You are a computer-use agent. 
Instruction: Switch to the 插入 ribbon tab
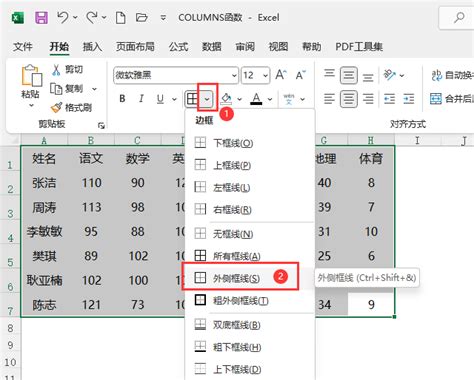(92, 47)
